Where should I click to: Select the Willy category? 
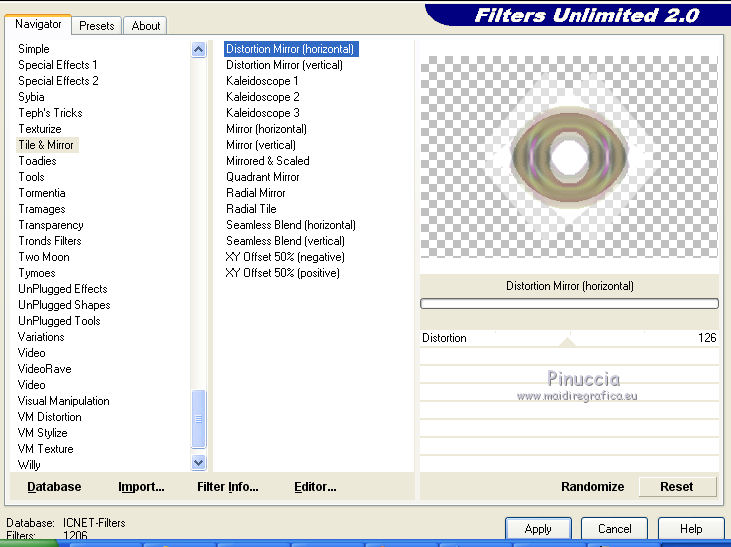pos(29,465)
